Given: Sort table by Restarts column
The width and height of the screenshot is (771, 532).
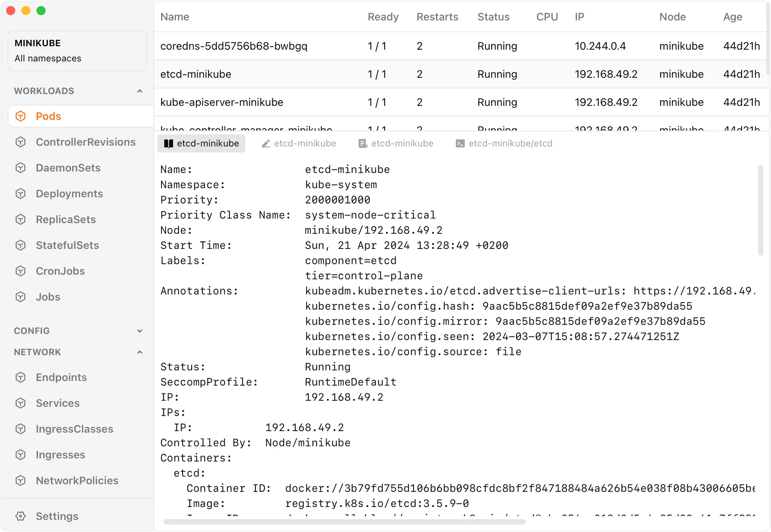Looking at the screenshot, I should pos(437,17).
